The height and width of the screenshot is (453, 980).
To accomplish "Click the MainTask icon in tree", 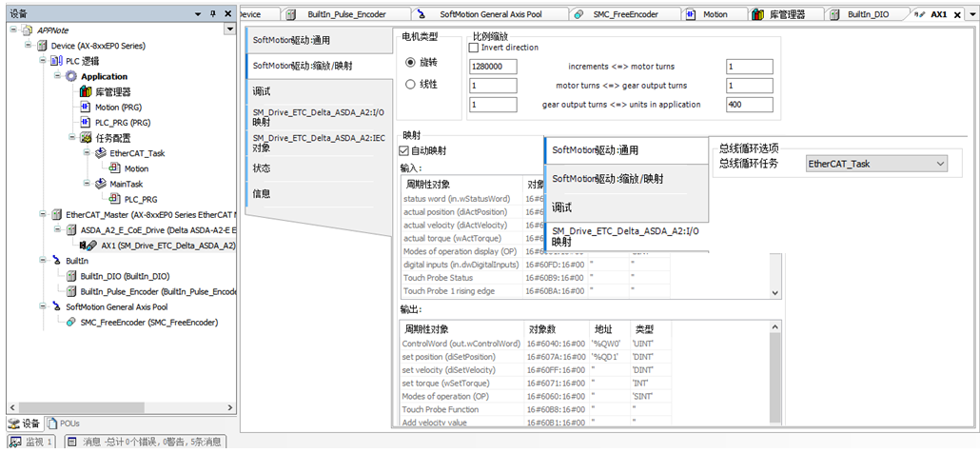I will point(100,184).
